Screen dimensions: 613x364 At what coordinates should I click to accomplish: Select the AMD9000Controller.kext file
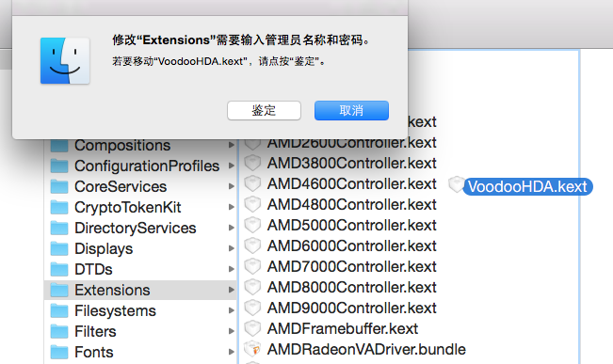pyautogui.click(x=351, y=309)
